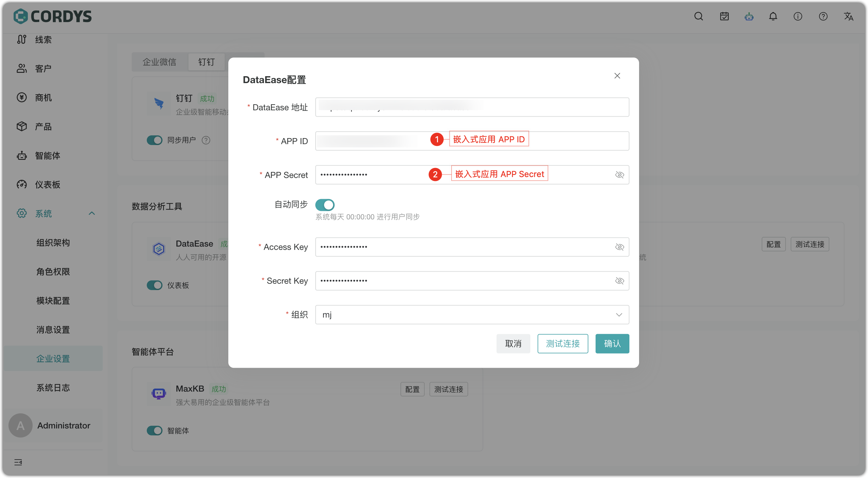The height and width of the screenshot is (478, 868).
Task: Click the Administrator avatar
Action: click(x=20, y=425)
